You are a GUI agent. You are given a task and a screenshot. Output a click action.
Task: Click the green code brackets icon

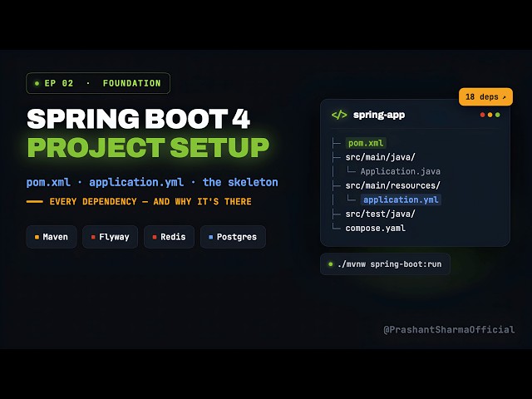339,115
